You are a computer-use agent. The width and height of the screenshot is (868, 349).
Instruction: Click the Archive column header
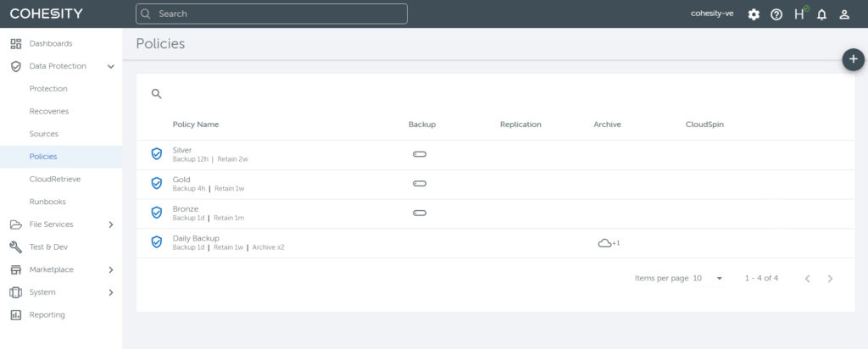click(607, 125)
